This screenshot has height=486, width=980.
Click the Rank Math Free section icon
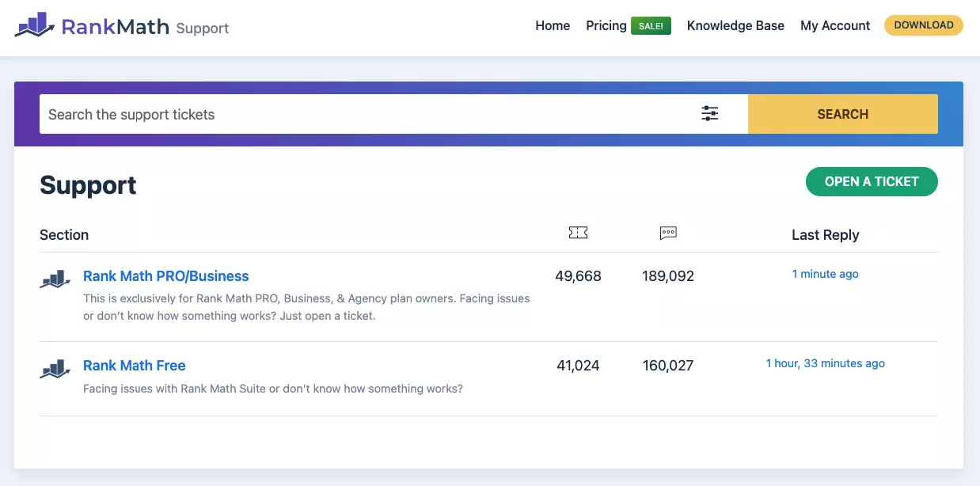pos(55,368)
